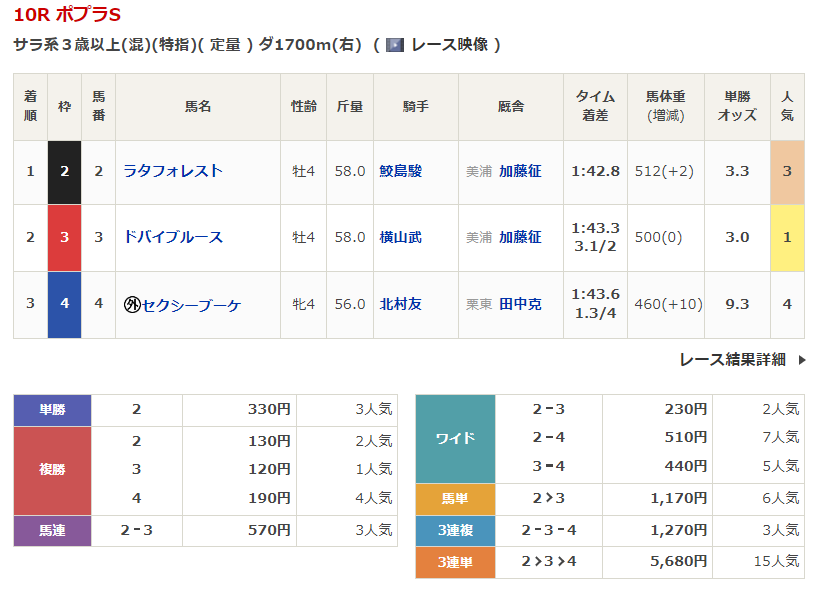Click the 馬体重(増減) column header
The image size is (824, 590).
(666, 106)
